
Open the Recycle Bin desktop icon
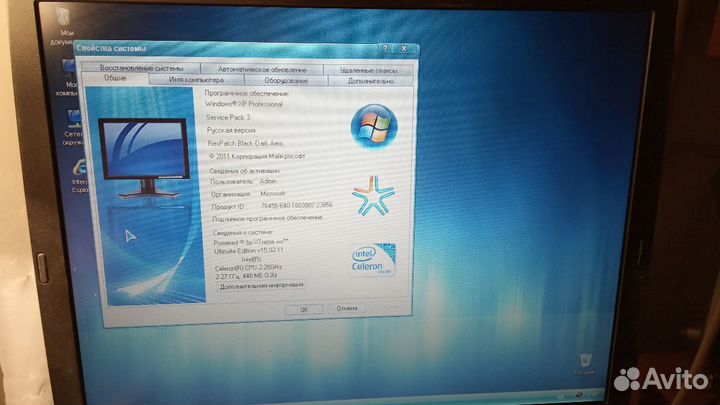coord(585,365)
